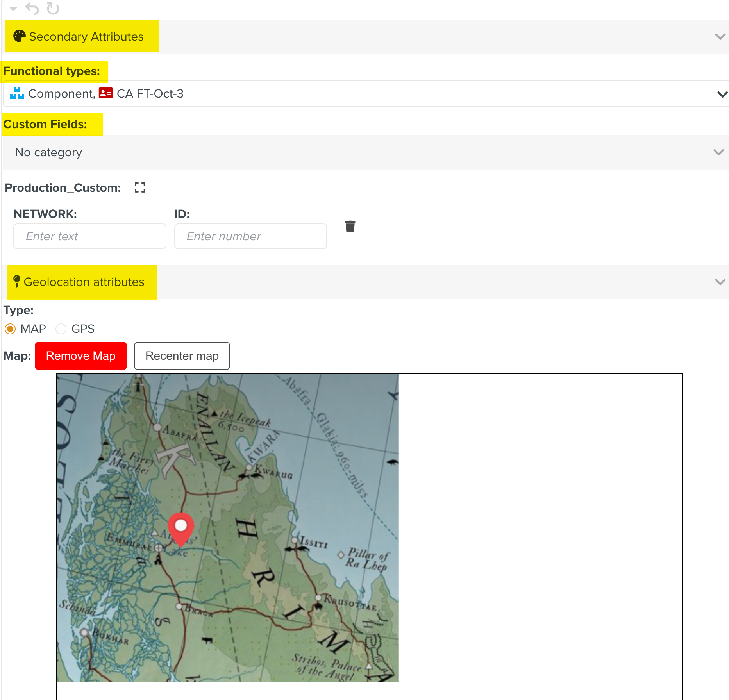Click the Secondary Attributes header label
Image resolution: width=729 pixels, height=700 pixels.
86,37
